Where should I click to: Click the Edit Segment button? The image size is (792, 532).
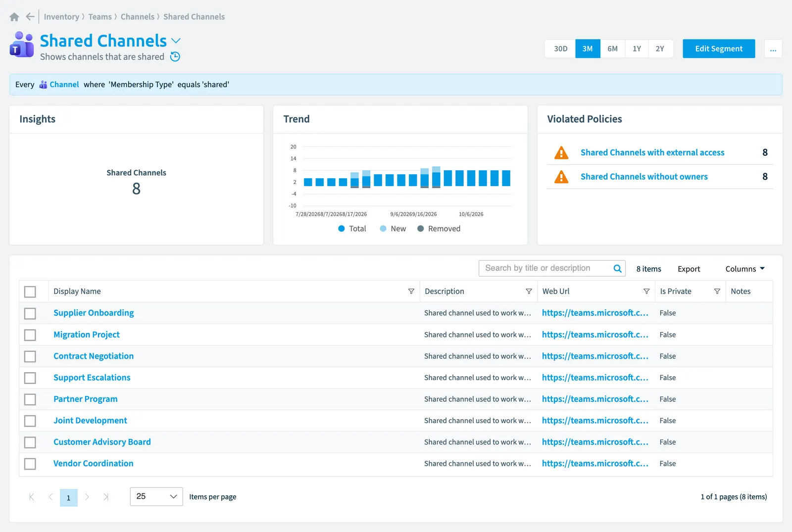[719, 48]
